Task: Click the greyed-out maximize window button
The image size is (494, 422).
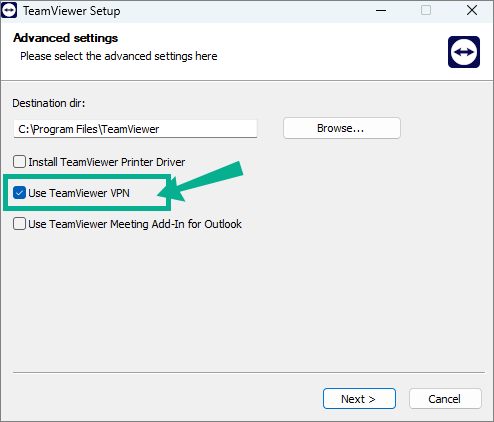Action: 426,10
